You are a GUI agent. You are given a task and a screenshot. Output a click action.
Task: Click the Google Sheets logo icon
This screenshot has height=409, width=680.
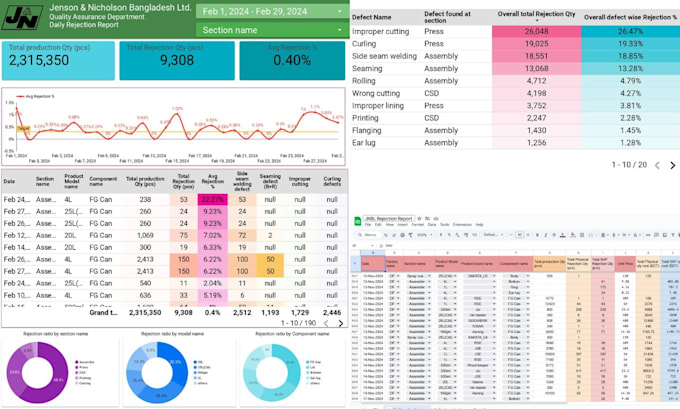coord(358,221)
